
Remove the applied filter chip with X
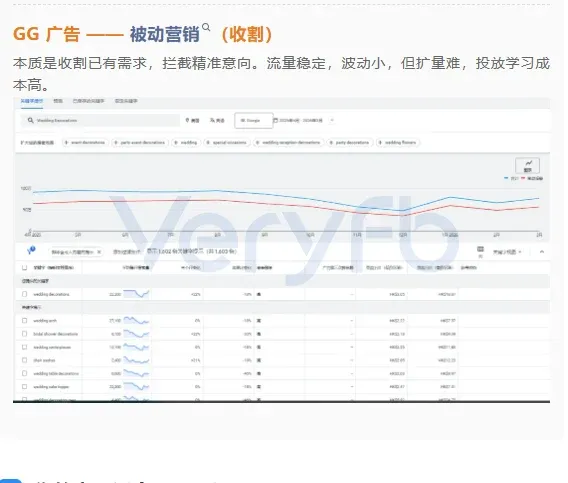(99, 252)
